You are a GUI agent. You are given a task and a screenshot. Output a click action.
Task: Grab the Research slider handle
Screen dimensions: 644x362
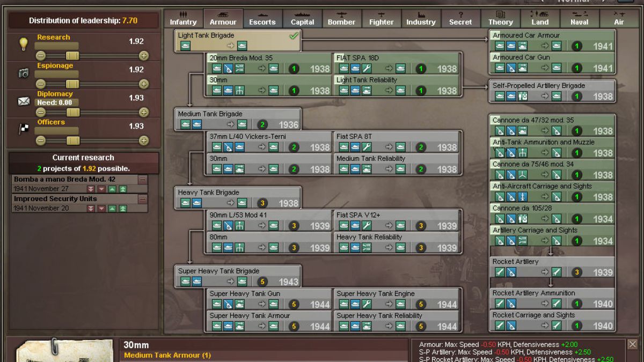point(72,56)
